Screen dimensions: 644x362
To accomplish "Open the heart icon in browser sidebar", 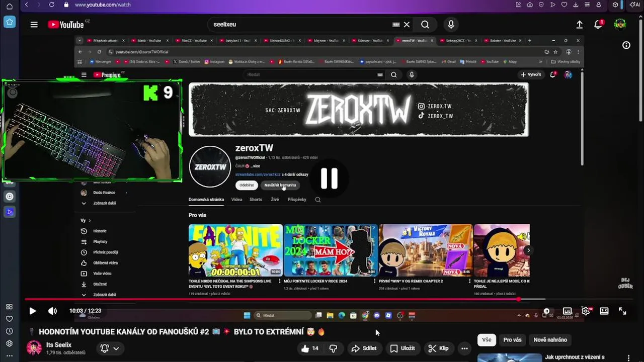I will pyautogui.click(x=9, y=319).
